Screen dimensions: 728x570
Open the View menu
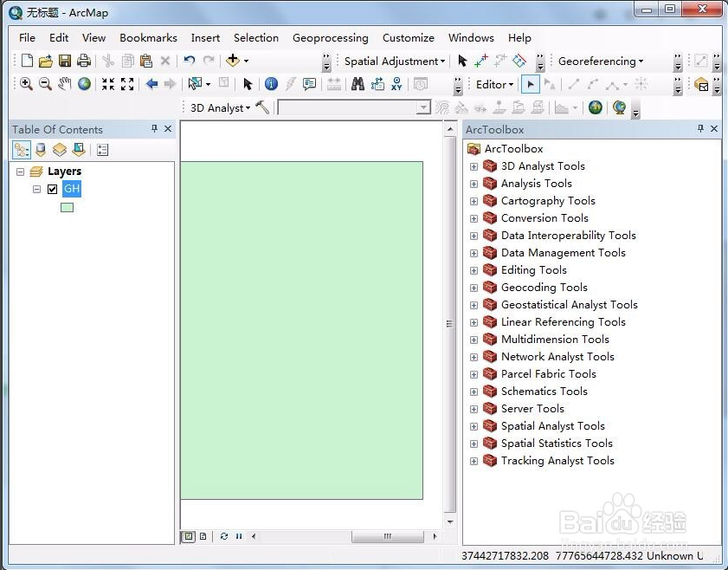(x=93, y=37)
